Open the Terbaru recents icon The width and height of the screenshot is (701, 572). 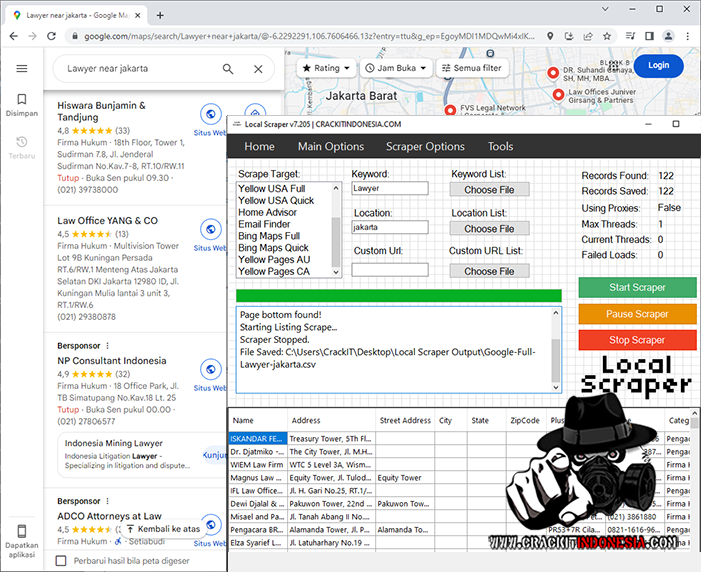21,143
